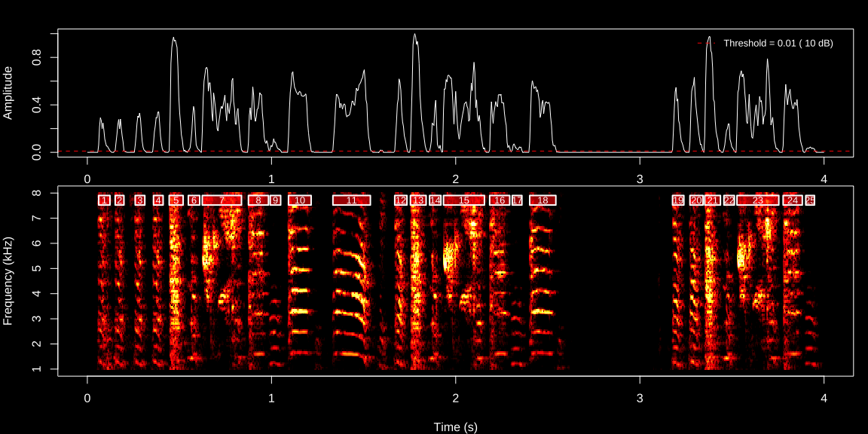Select marker 5 near the tall amplitude peak
This screenshot has width=868, height=434.
(x=175, y=200)
